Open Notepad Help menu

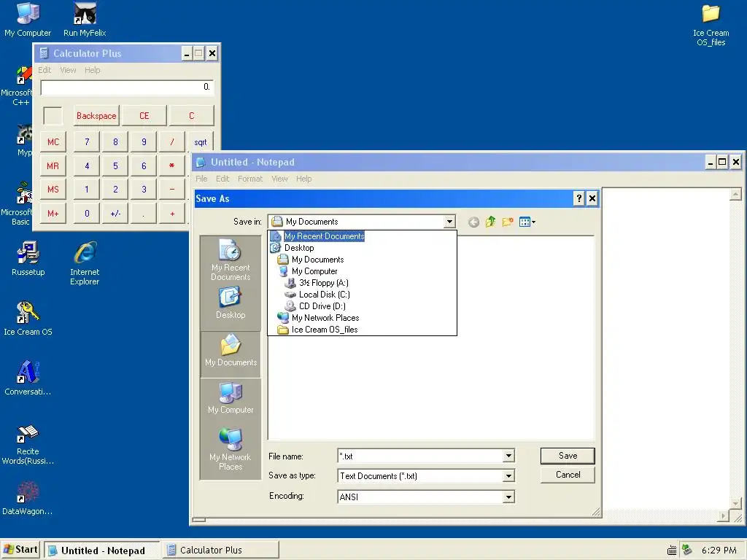coord(304,179)
